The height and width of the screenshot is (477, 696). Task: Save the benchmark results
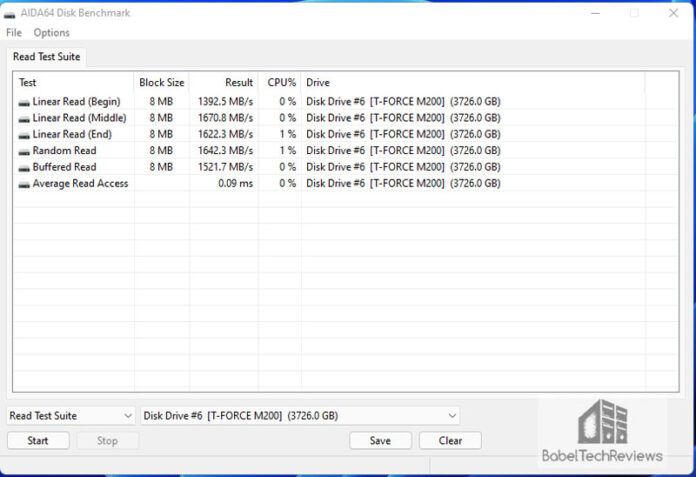[380, 441]
